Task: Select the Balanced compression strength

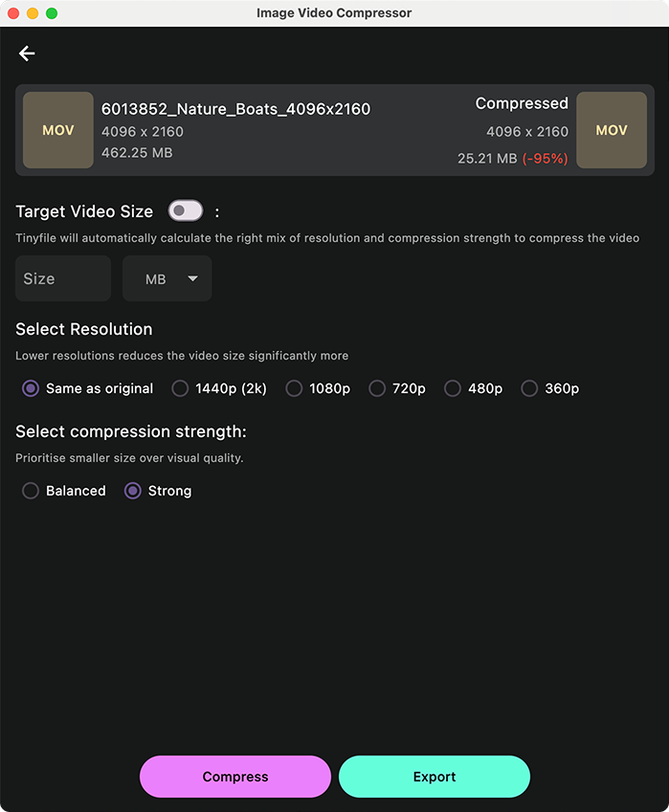Action: coord(30,491)
